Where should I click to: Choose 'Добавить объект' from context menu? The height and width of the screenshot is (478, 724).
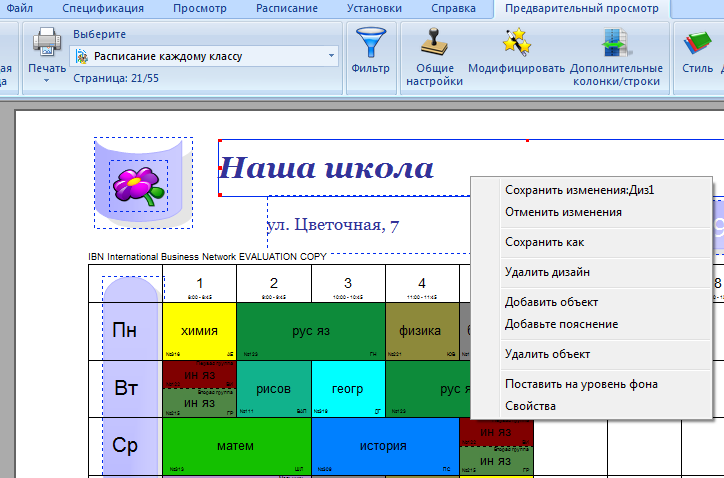pos(551,302)
